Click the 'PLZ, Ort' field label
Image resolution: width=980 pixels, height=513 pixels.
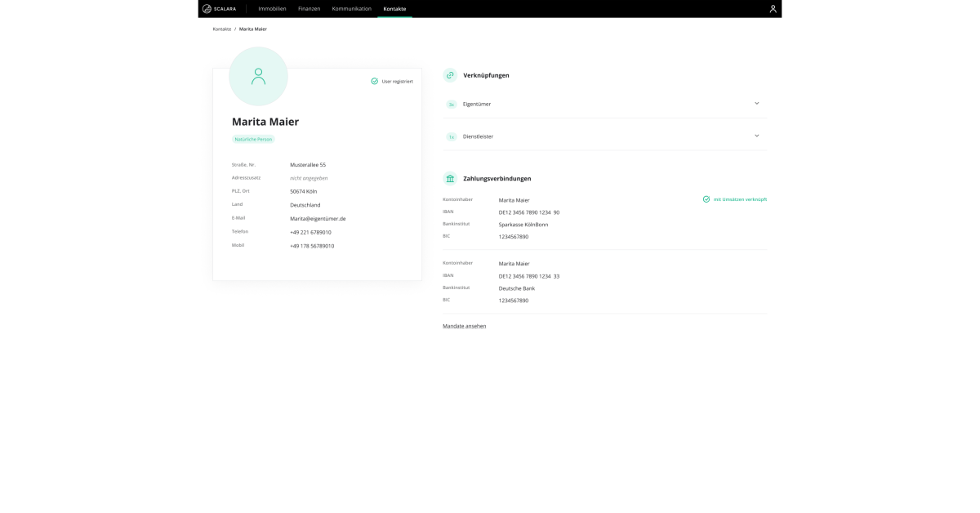point(241,191)
